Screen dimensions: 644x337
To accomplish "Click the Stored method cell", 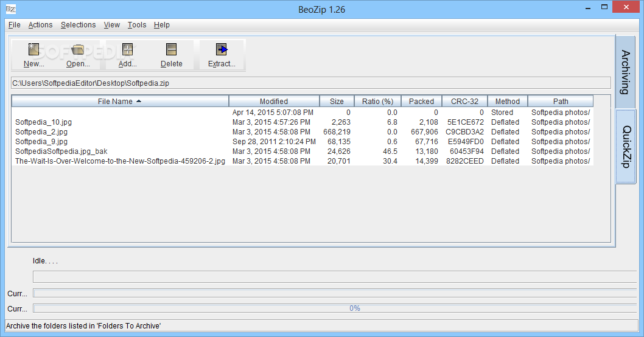I will coord(502,112).
